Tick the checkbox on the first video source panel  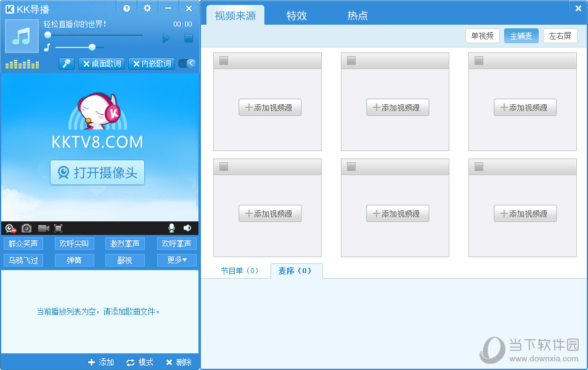tap(224, 60)
